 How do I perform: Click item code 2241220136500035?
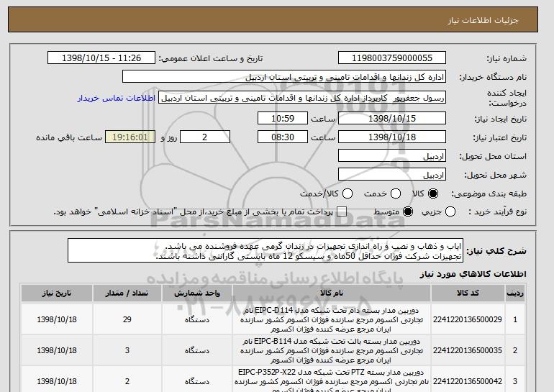468,350
